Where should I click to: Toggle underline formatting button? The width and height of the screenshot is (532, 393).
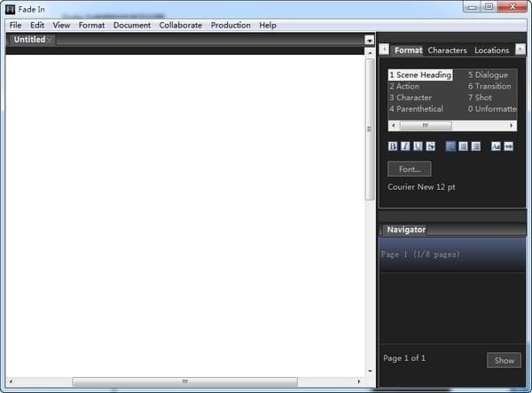pos(418,145)
